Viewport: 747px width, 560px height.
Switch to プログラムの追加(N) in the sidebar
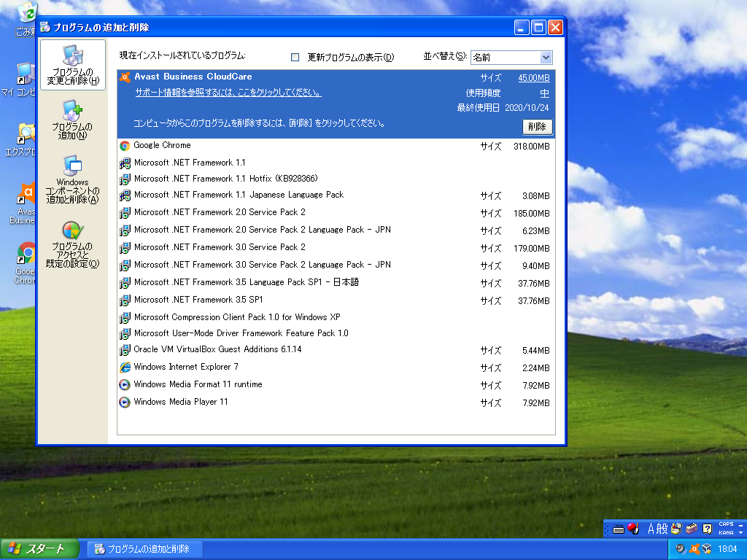72,120
